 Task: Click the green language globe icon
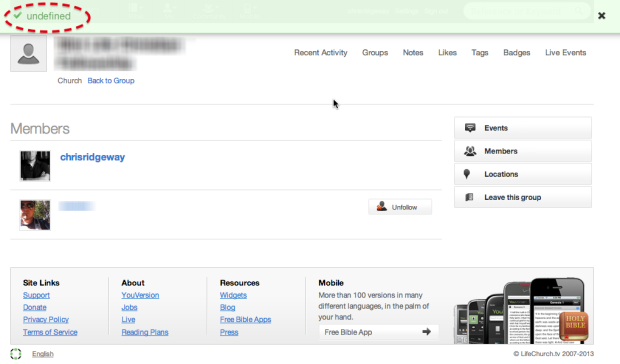[16, 354]
